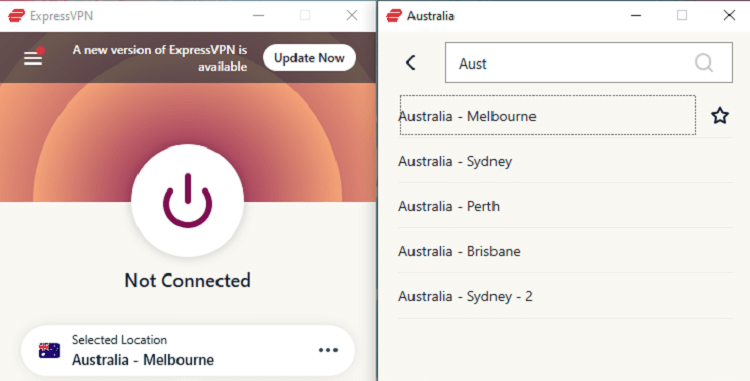Image resolution: width=750 pixels, height=381 pixels.
Task: Favorite Australia - Melbourne with the star
Action: pyautogui.click(x=720, y=116)
